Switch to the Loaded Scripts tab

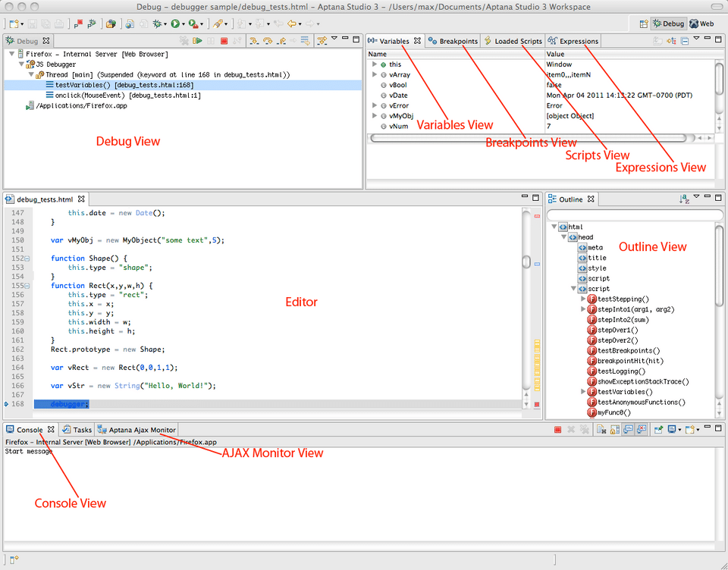(x=513, y=41)
